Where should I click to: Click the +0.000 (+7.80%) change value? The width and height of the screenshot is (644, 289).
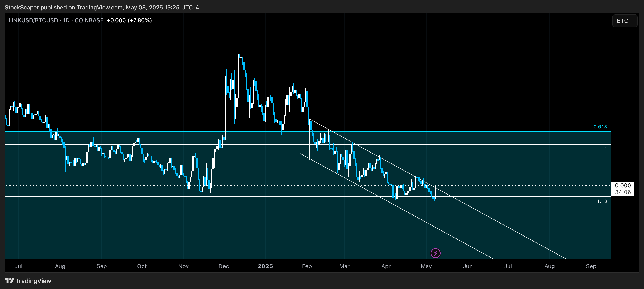point(129,20)
